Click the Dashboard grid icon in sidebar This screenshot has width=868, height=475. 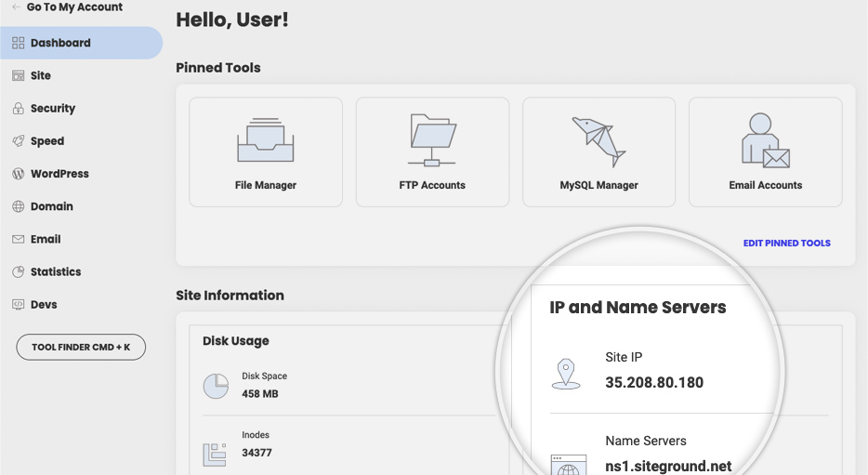pyautogui.click(x=19, y=43)
